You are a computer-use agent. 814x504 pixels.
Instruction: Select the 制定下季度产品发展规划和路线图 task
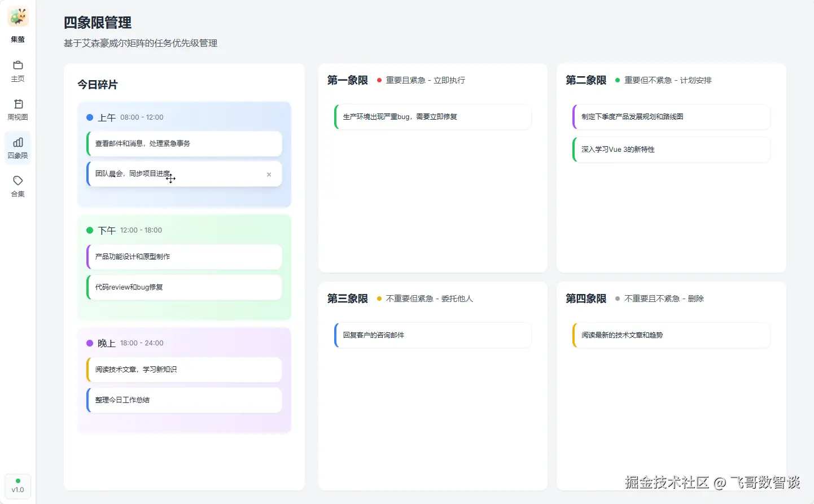click(x=671, y=117)
